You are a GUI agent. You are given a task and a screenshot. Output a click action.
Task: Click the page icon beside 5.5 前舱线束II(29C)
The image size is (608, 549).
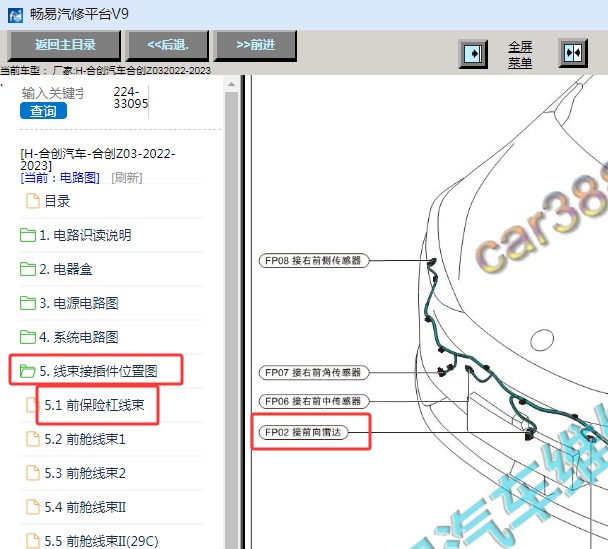33,541
